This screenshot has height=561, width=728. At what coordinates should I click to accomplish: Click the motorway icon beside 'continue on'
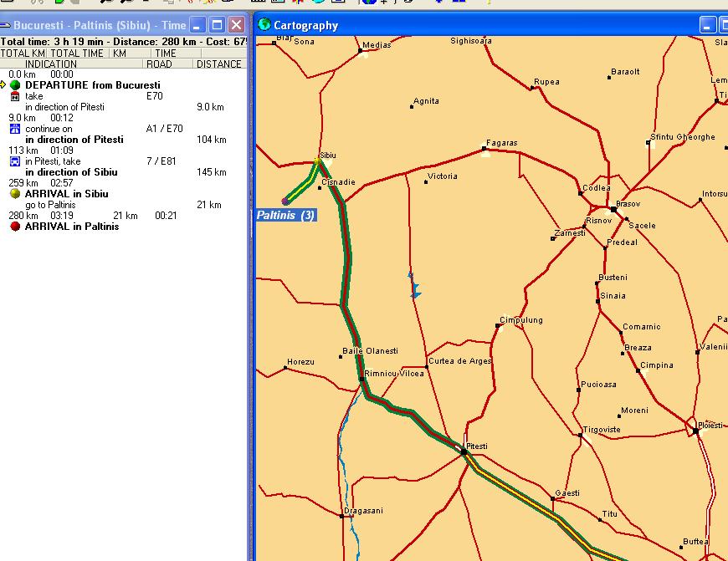coord(15,129)
